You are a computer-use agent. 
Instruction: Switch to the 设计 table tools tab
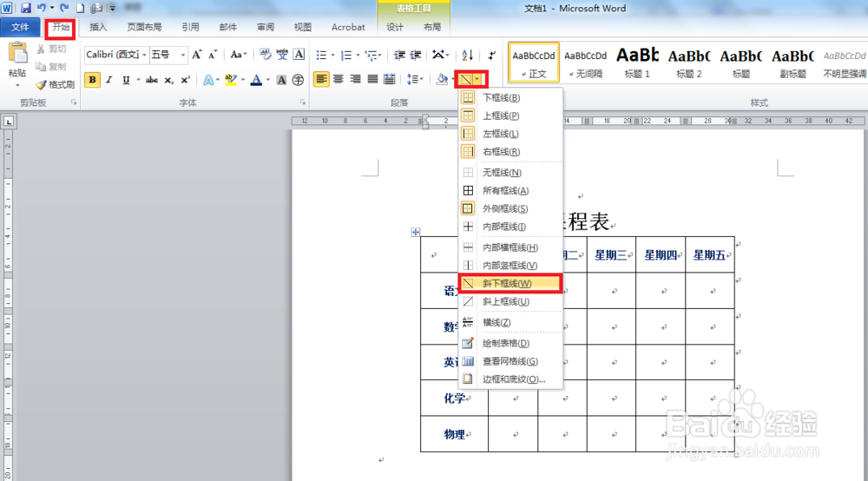(x=395, y=27)
